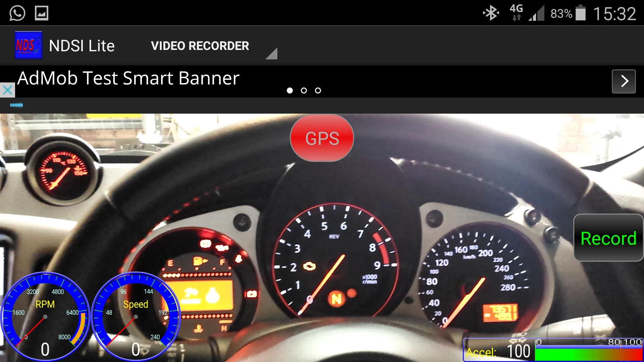The height and width of the screenshot is (362, 644).
Task: Select the second banner pagination dot
Action: pos(304,90)
